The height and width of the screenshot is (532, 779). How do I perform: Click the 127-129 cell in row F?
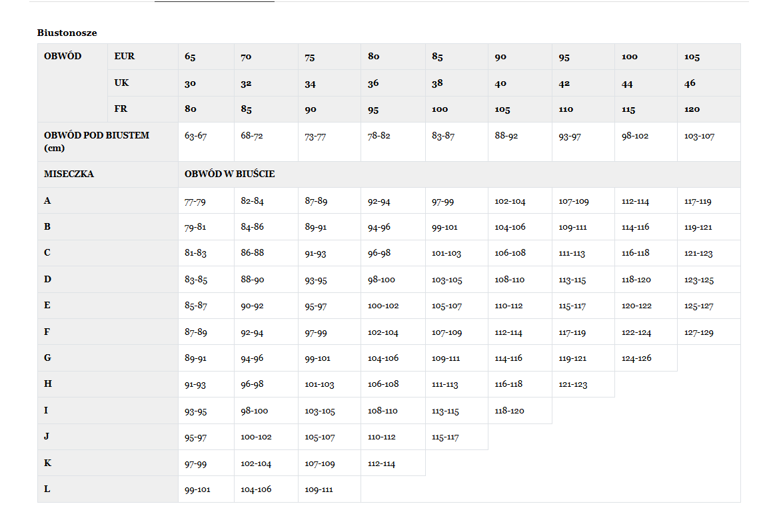pyautogui.click(x=698, y=332)
